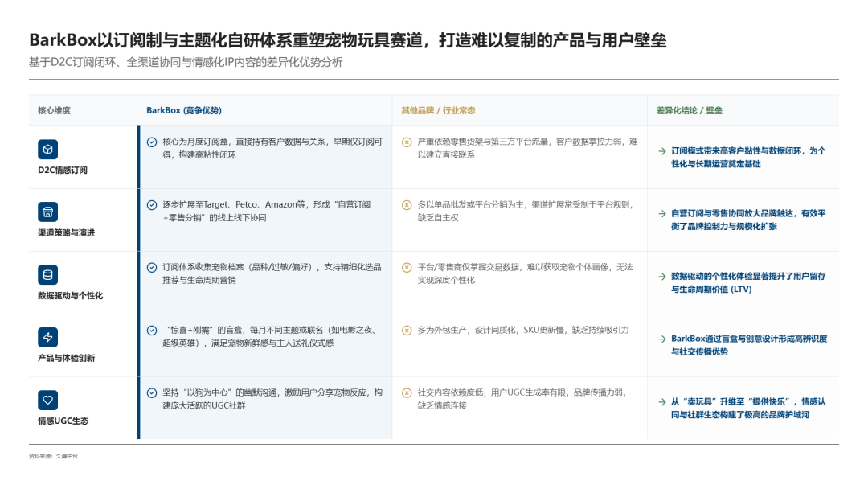Toggle the cross icon in the 社交内容依赖度低 row
The width and height of the screenshot is (868, 489).
click(x=406, y=392)
